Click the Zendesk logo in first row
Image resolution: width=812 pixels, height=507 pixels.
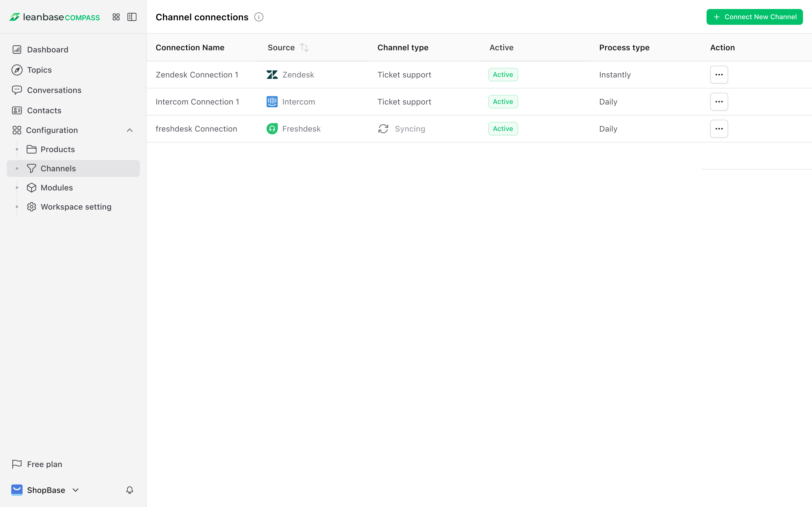[272, 75]
